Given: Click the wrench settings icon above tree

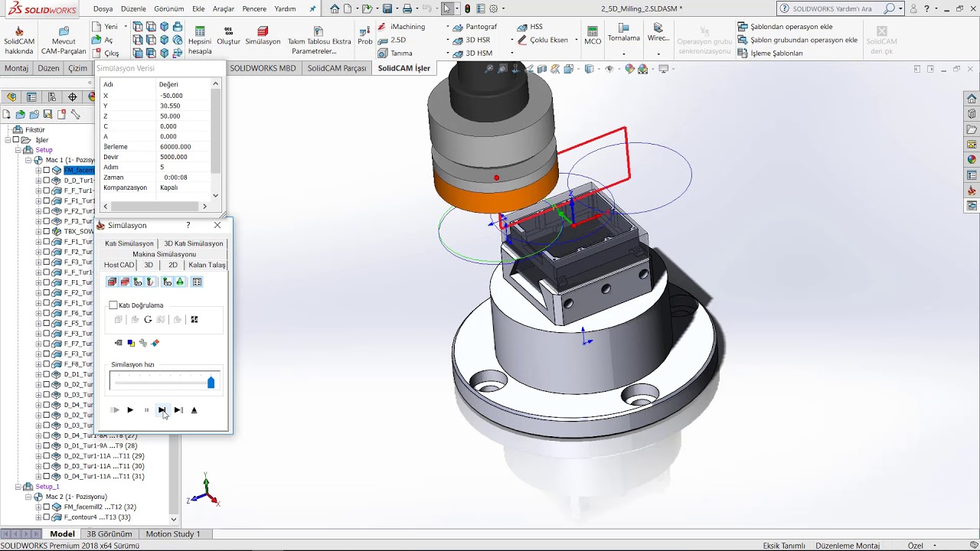Looking at the screenshot, I should 75,114.
